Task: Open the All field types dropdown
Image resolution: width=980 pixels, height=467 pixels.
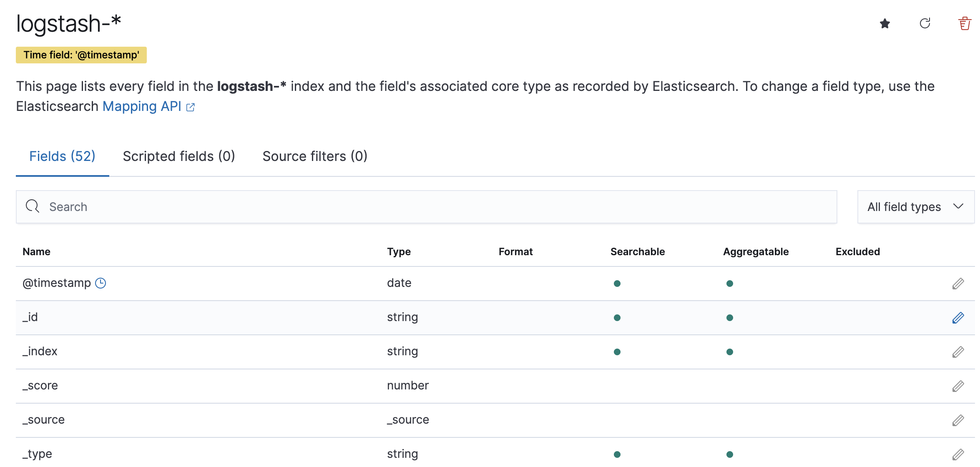Action: click(915, 207)
